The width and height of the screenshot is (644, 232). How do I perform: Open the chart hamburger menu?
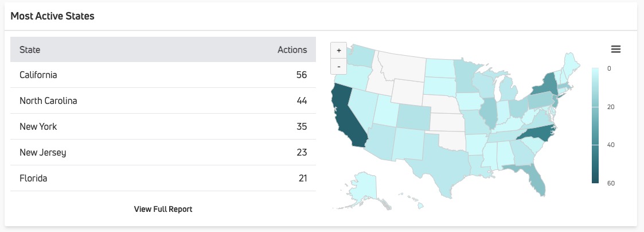click(616, 49)
